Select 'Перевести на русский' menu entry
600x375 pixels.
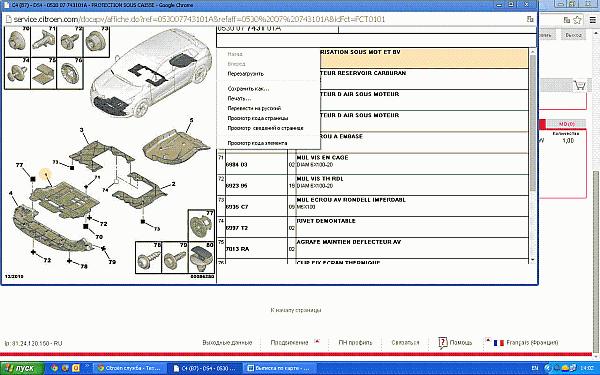click(x=254, y=108)
